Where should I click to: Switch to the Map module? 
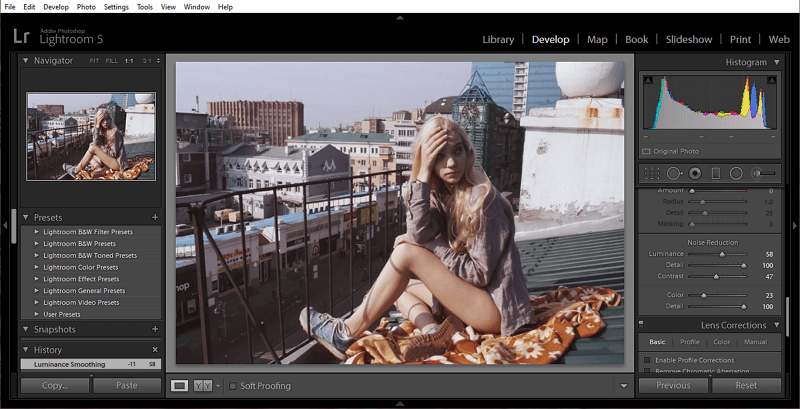click(597, 40)
